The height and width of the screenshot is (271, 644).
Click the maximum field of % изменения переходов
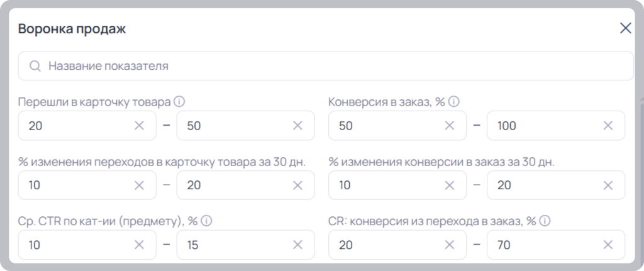tap(246, 185)
